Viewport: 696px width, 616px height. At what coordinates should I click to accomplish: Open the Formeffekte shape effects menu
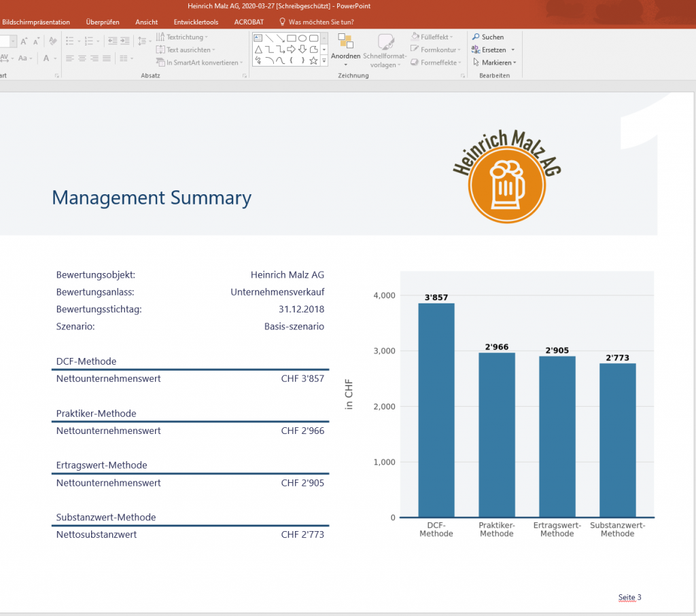436,62
